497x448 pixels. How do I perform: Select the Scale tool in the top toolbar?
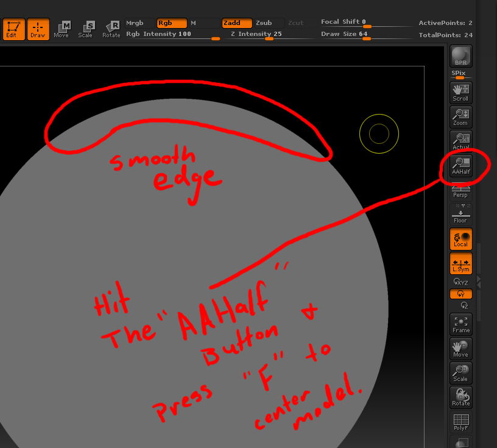coord(86,29)
